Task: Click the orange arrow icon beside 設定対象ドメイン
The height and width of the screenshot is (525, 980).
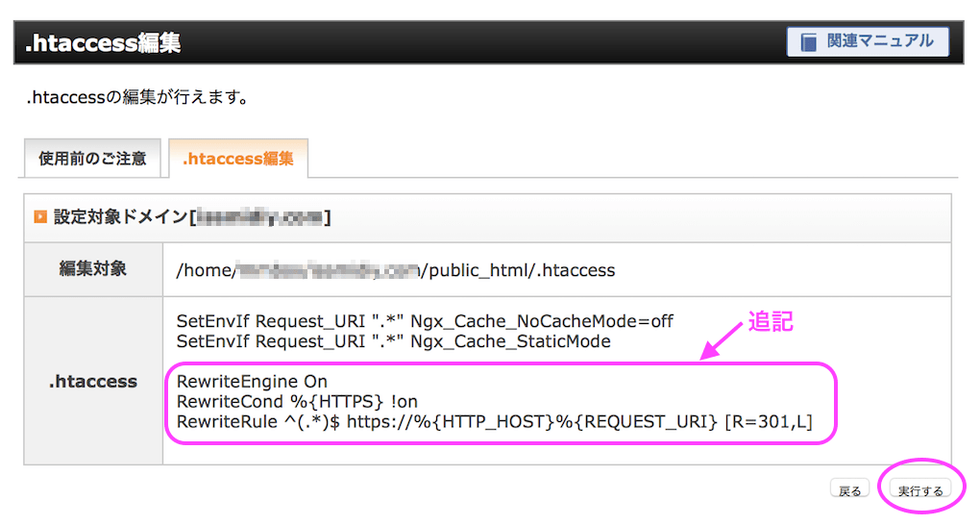Action: click(x=40, y=216)
